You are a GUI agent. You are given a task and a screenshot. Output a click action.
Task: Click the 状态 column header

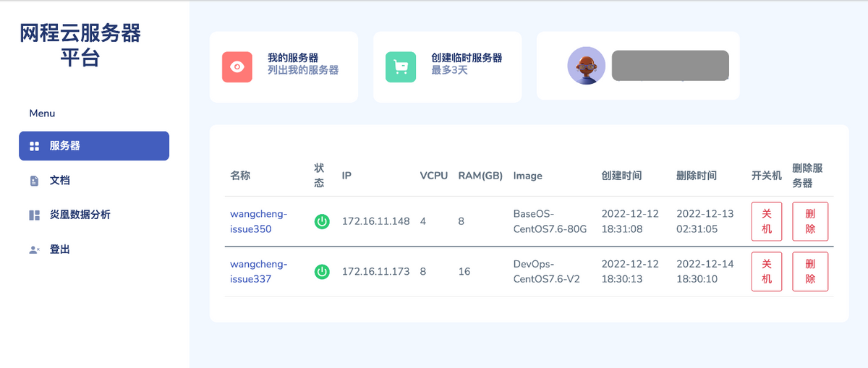pyautogui.click(x=319, y=176)
